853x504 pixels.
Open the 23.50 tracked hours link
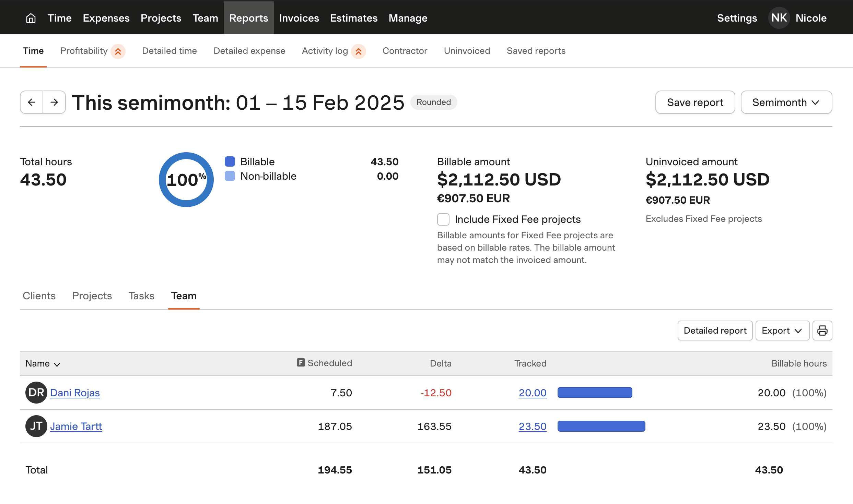pyautogui.click(x=533, y=426)
